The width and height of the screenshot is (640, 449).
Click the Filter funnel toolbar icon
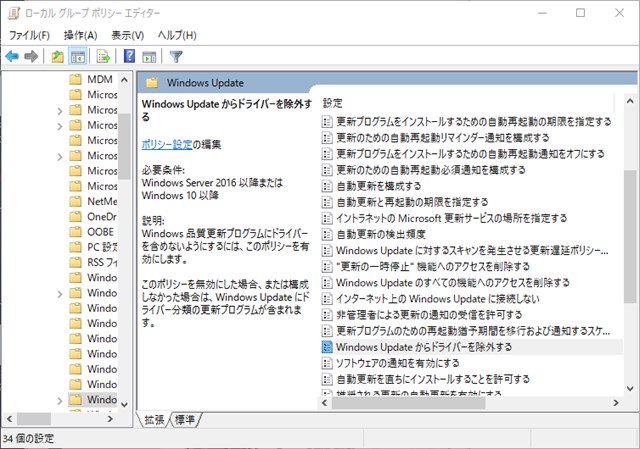(176, 56)
